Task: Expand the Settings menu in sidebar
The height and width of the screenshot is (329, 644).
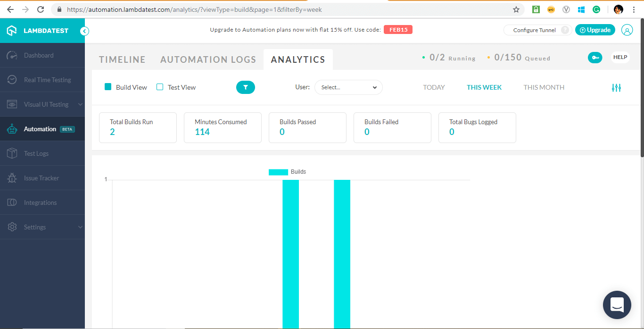Action: (x=35, y=227)
